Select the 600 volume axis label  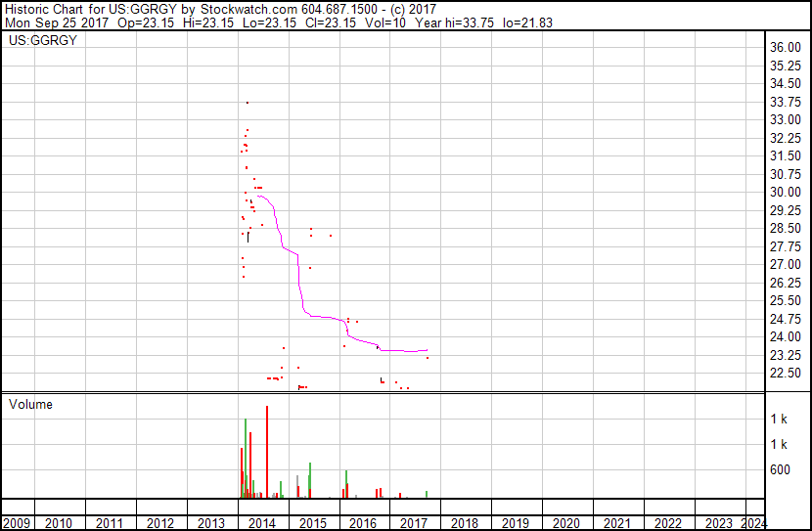781,469
